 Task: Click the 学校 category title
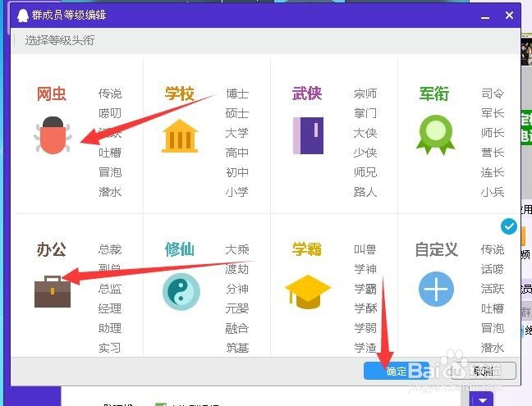[180, 94]
